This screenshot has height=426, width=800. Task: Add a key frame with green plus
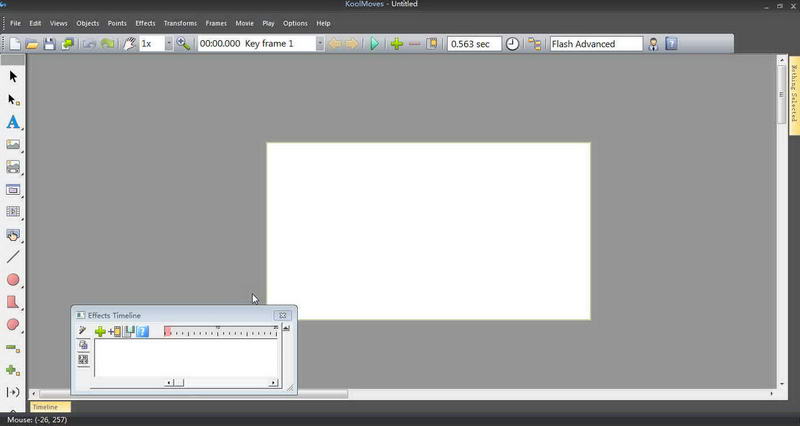[397, 44]
